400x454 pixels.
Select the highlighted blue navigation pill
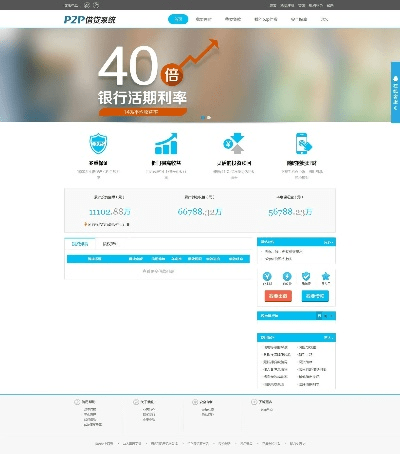(178, 19)
